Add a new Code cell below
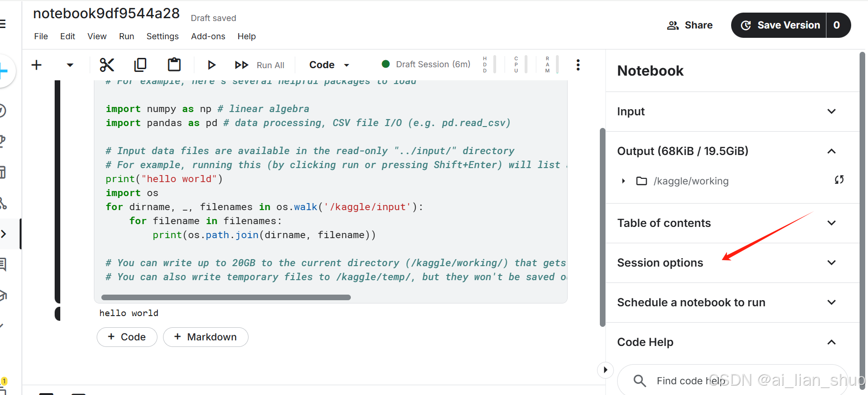Image resolution: width=868 pixels, height=395 pixels. tap(127, 337)
